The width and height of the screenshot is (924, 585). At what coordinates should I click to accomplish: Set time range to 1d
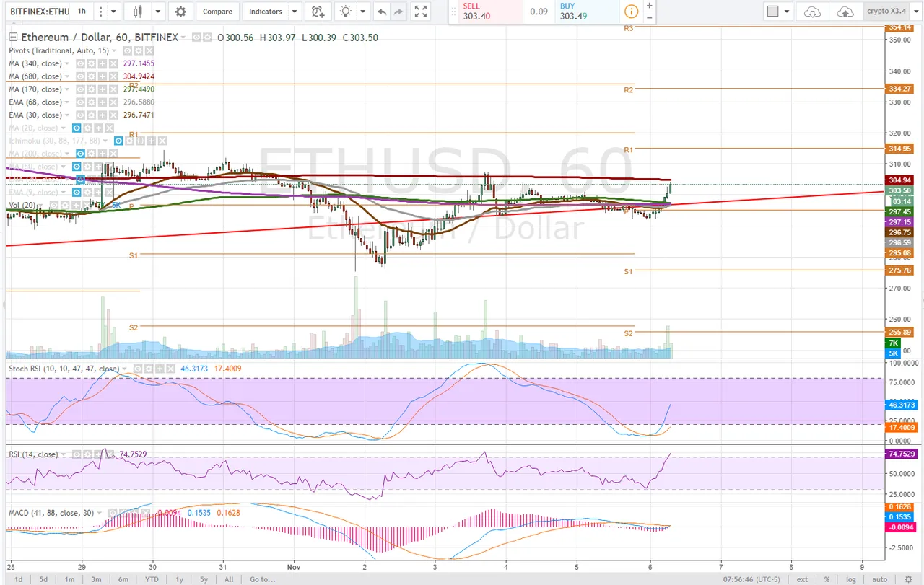[x=18, y=579]
